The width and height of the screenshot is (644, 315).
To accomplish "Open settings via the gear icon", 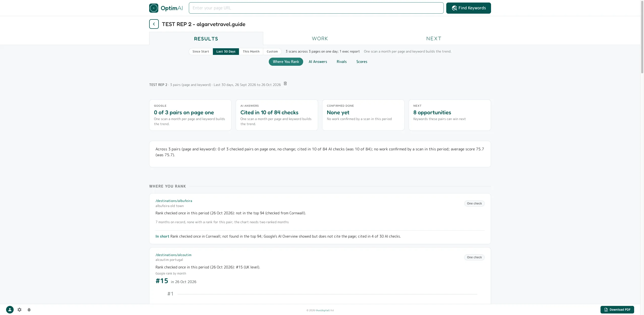I will [19, 310].
